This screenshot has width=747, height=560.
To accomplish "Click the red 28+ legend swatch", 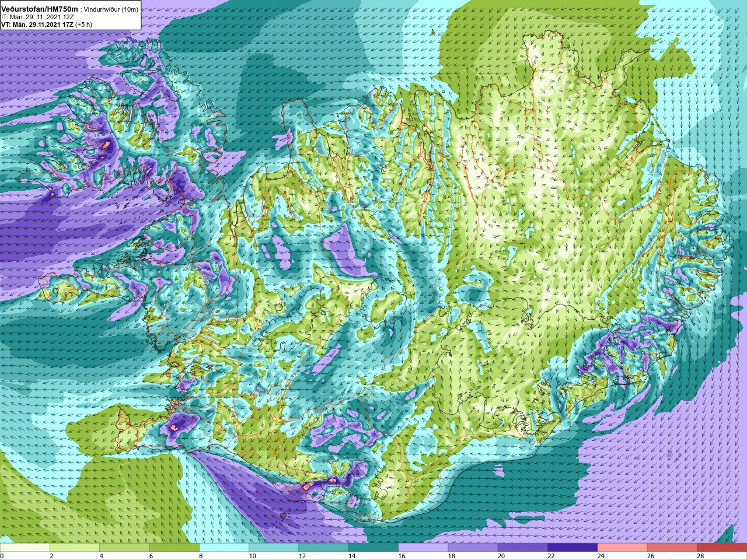I will pyautogui.click(x=722, y=548).
